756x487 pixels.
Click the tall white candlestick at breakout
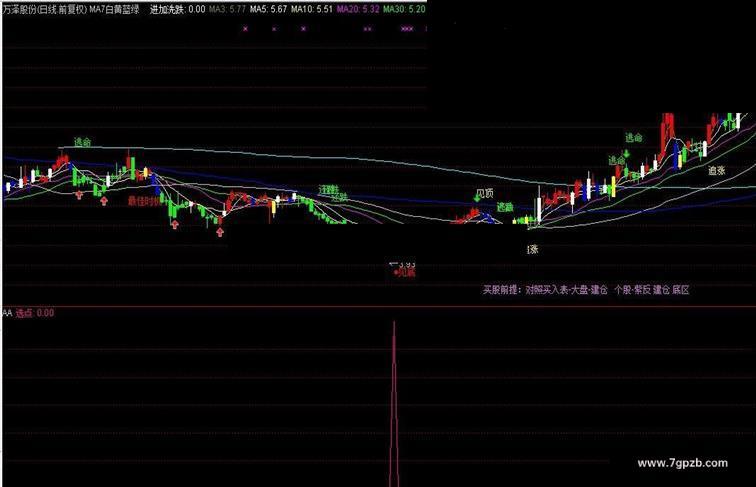tap(539, 210)
